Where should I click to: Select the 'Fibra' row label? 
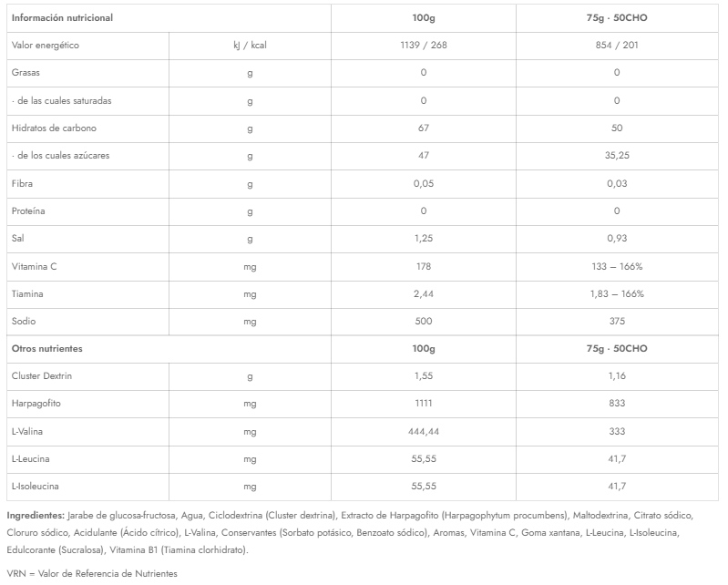tap(22, 183)
